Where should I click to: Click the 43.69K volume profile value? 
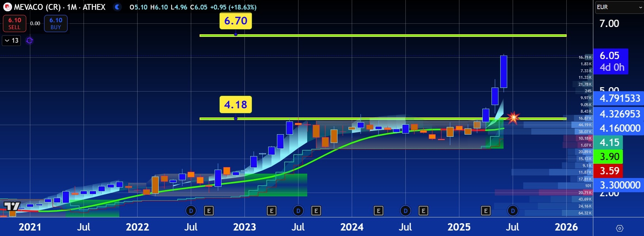[x=585, y=199]
